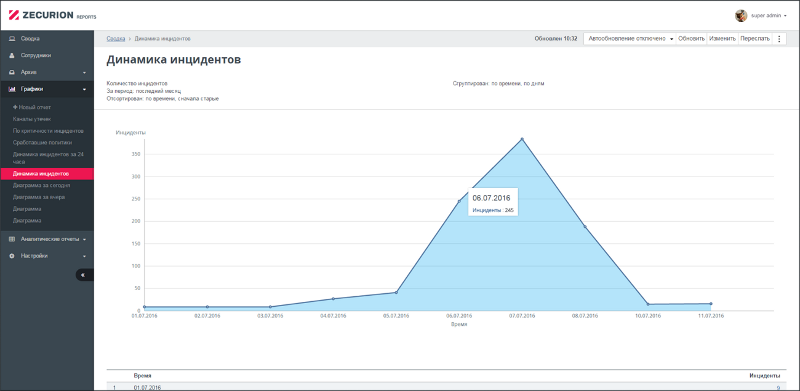Click the Сотрудники person icon
This screenshot has width=800, height=391.
(x=12, y=55)
